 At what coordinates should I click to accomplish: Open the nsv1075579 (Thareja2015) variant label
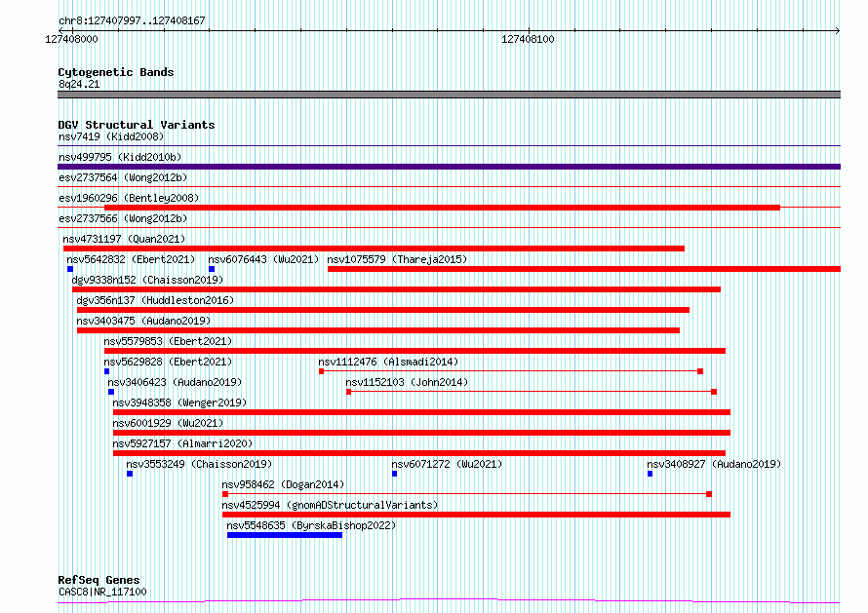coord(397,259)
